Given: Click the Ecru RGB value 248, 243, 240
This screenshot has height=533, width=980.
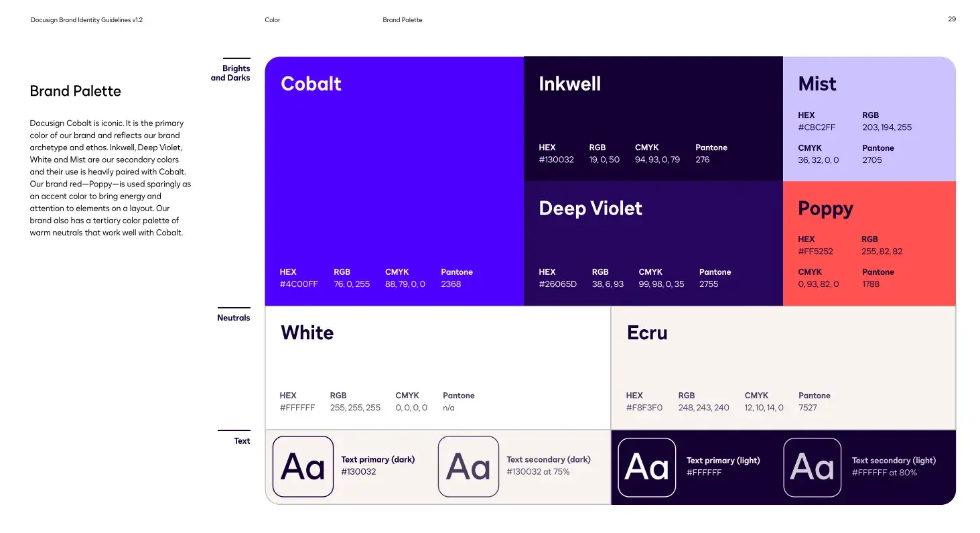Looking at the screenshot, I should (703, 408).
